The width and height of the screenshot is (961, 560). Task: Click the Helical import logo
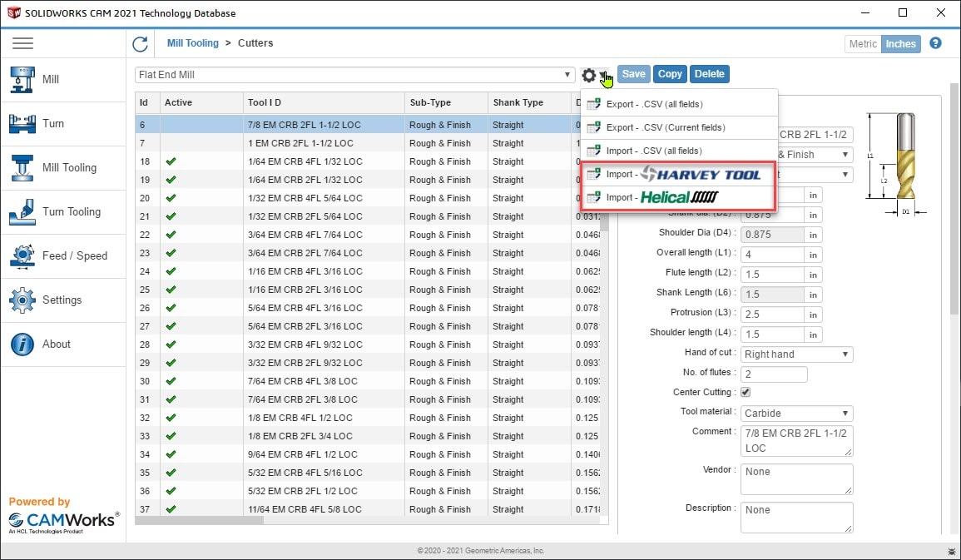(x=679, y=197)
